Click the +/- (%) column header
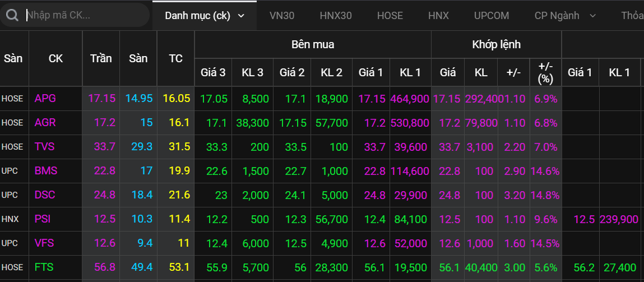 (545, 72)
